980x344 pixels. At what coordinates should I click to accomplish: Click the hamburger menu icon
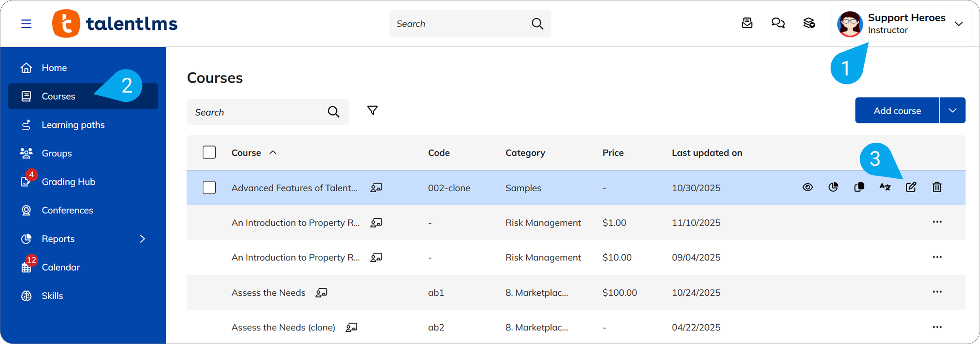pyautogui.click(x=26, y=23)
